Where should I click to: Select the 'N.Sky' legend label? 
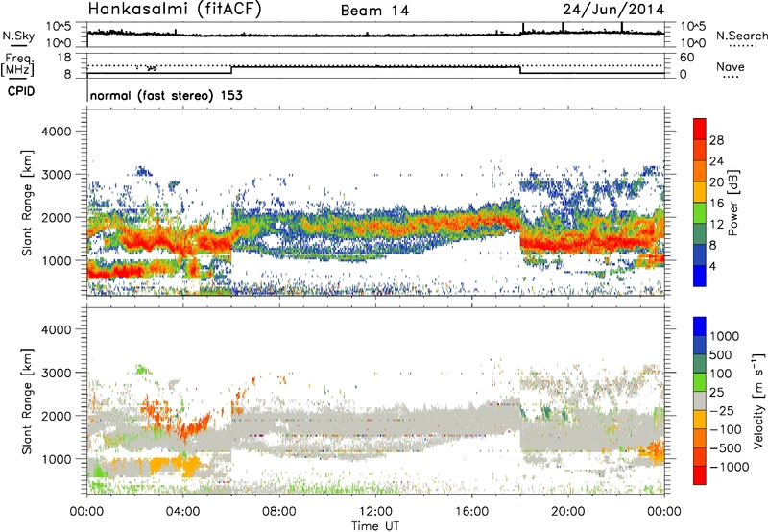[18, 36]
